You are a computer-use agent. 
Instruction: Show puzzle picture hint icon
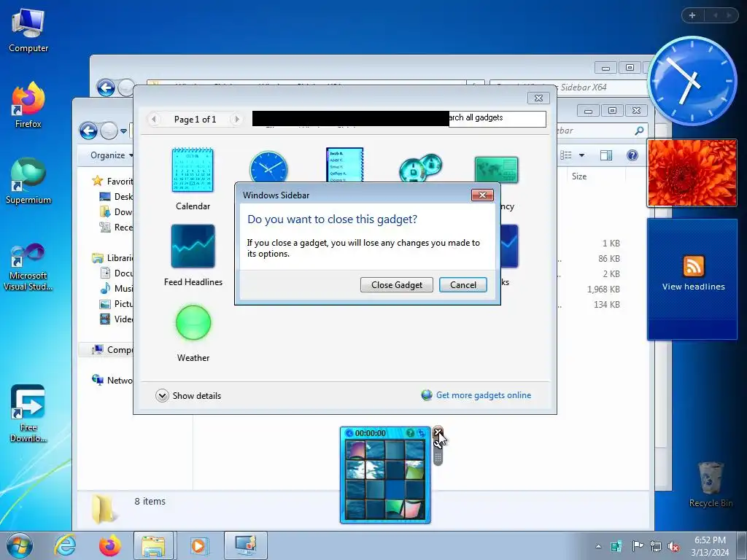pos(410,433)
